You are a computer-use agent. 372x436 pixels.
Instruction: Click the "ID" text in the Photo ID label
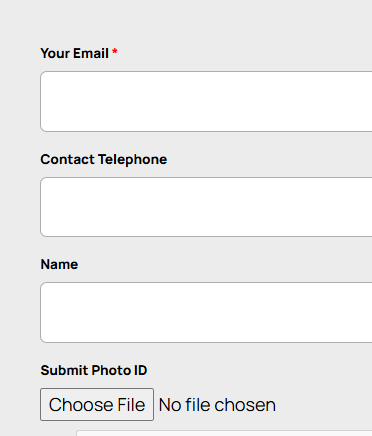[x=140, y=370]
